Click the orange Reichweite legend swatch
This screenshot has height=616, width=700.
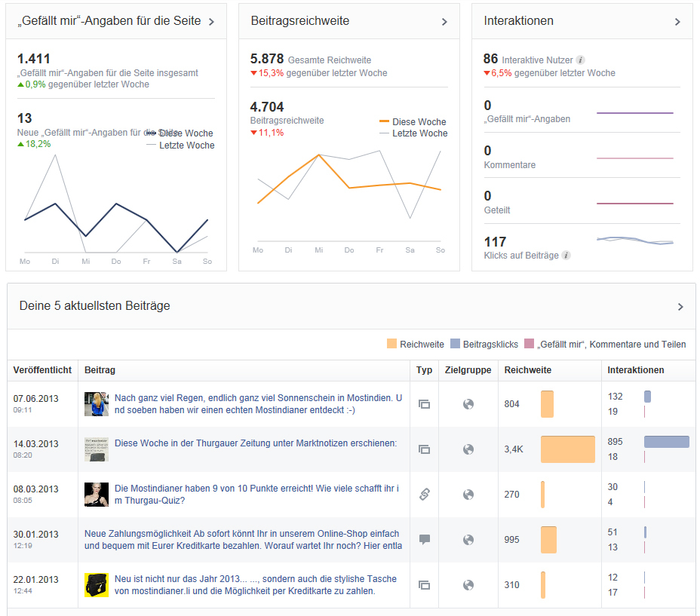[x=391, y=343]
